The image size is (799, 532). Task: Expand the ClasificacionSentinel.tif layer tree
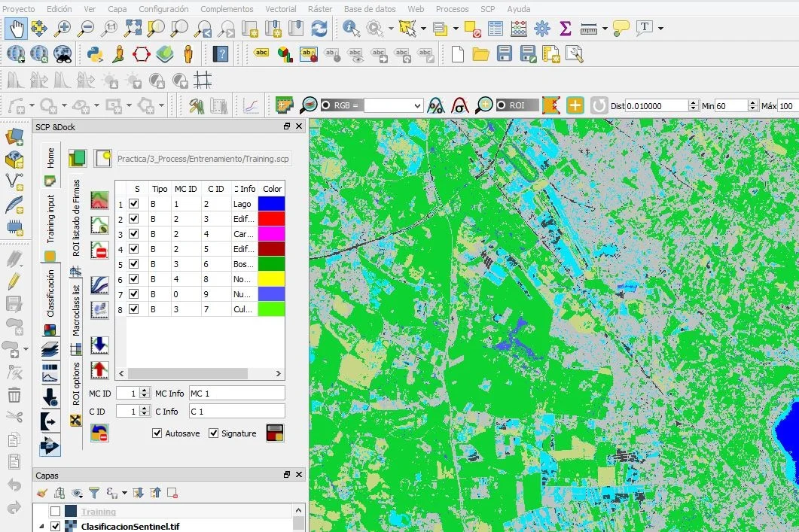pyautogui.click(x=41, y=527)
